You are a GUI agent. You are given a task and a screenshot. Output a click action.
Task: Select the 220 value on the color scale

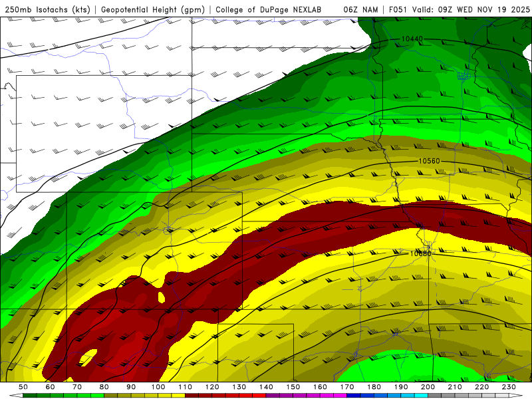[481, 387]
